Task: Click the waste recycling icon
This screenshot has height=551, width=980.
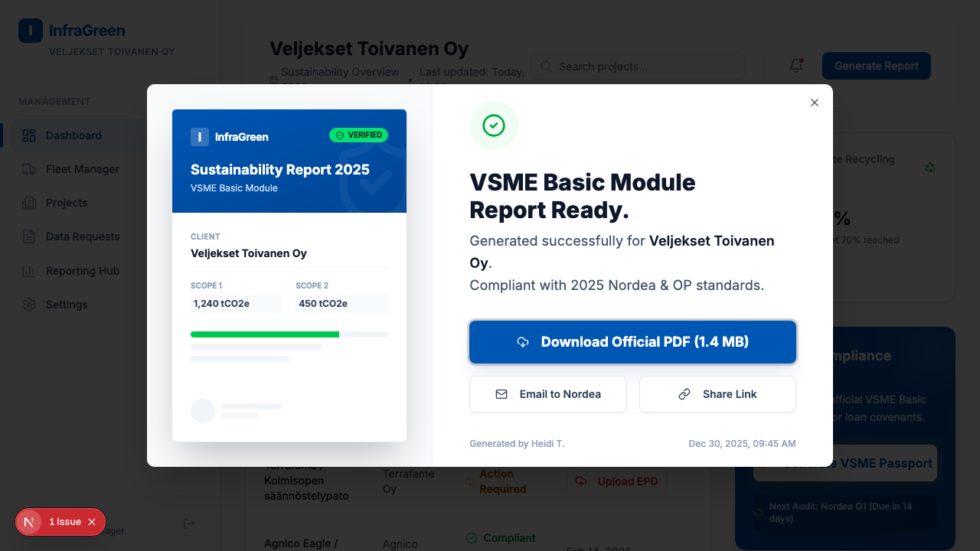Action: 929,167
